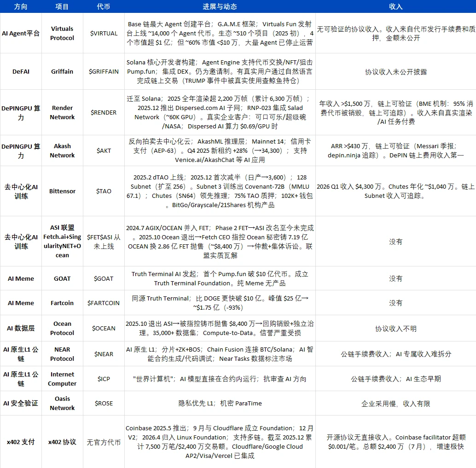
Task: Click the NEAR Protocol row
Action: click(x=62, y=353)
